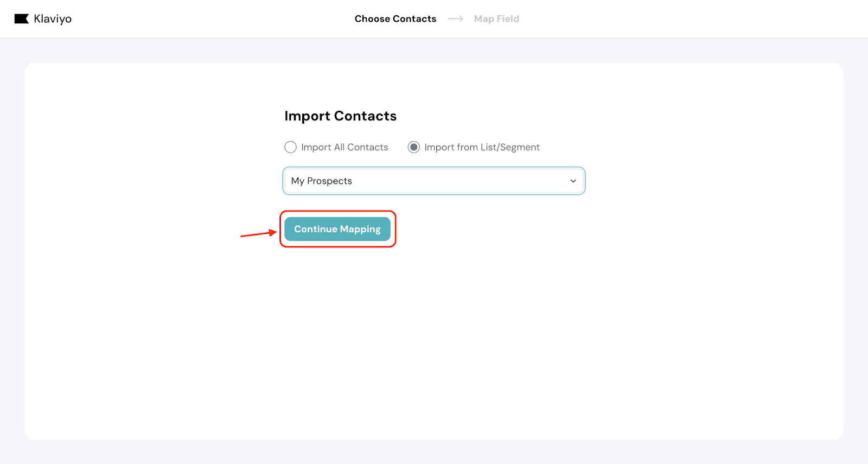Click the Klaviyo flag logo icon
Screen dimensions: 868x464
21,19
